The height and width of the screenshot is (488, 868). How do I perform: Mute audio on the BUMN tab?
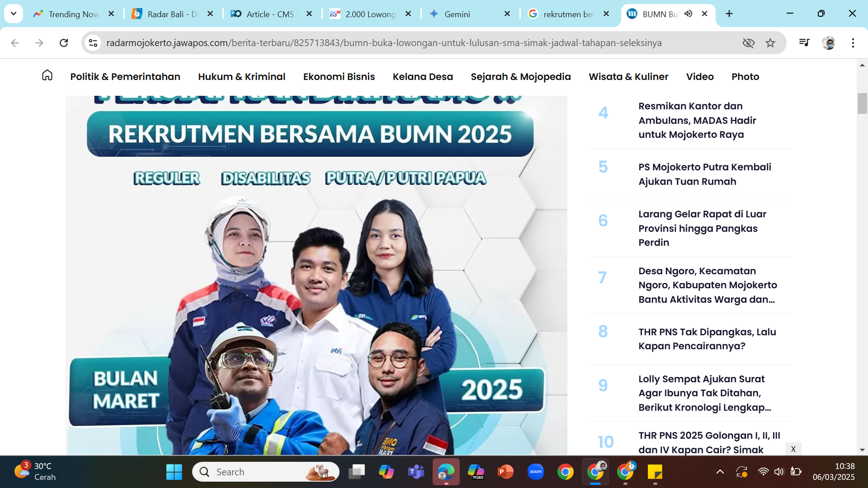tap(689, 14)
